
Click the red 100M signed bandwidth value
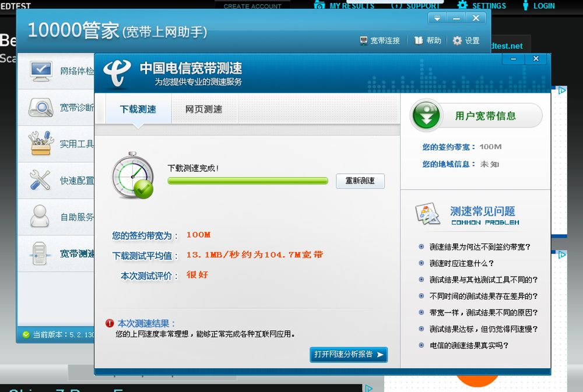pos(199,235)
